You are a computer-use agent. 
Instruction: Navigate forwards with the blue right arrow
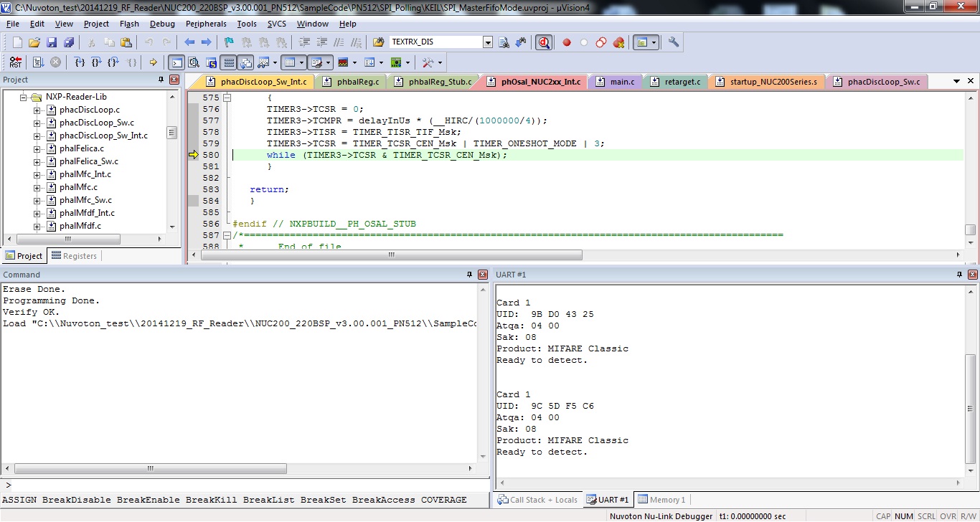point(206,42)
